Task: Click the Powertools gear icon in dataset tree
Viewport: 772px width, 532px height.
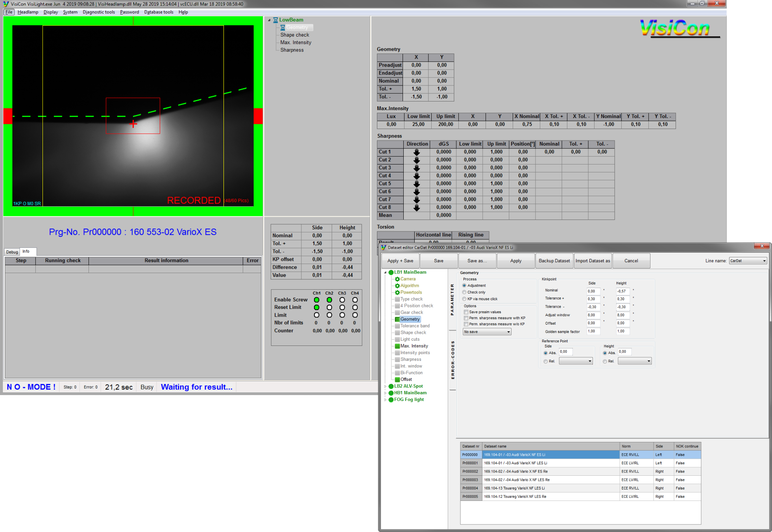Action: (x=397, y=292)
